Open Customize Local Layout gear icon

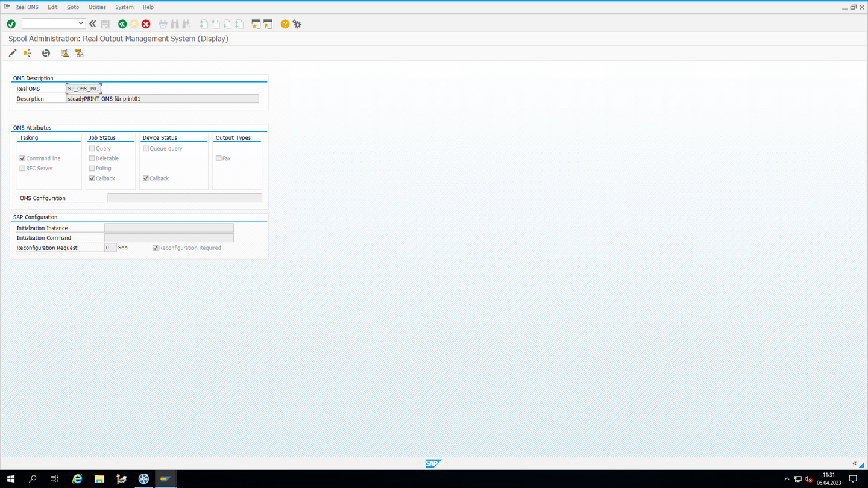[x=297, y=24]
